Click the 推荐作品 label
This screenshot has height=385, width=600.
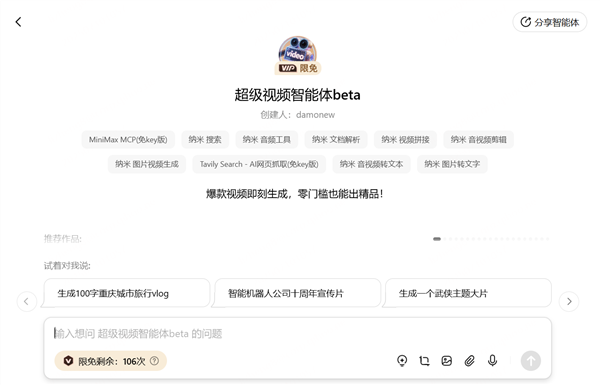tap(63, 239)
